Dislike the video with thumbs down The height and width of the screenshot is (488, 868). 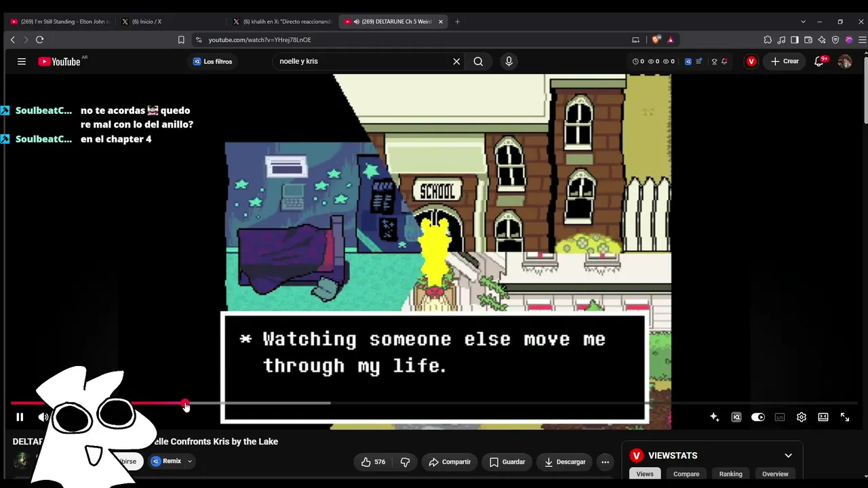click(406, 462)
